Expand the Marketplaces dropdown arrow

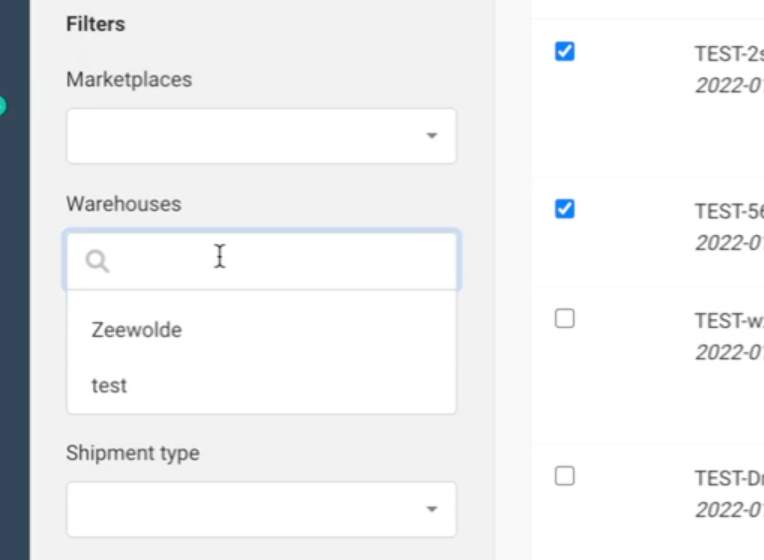coord(432,136)
